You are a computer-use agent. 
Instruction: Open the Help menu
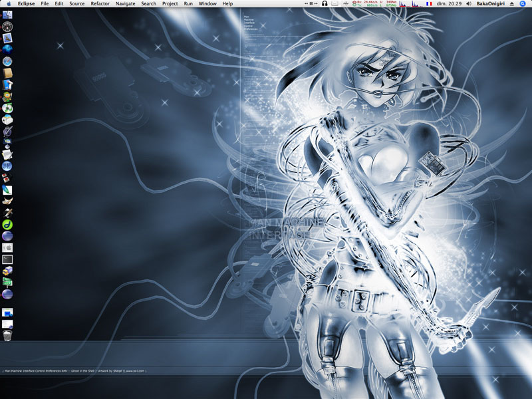[227, 4]
